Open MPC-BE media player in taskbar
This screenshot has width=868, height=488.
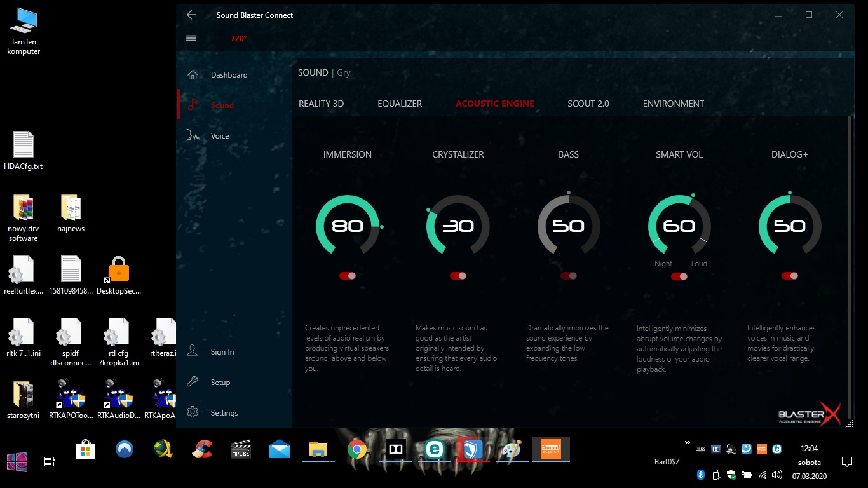point(241,449)
